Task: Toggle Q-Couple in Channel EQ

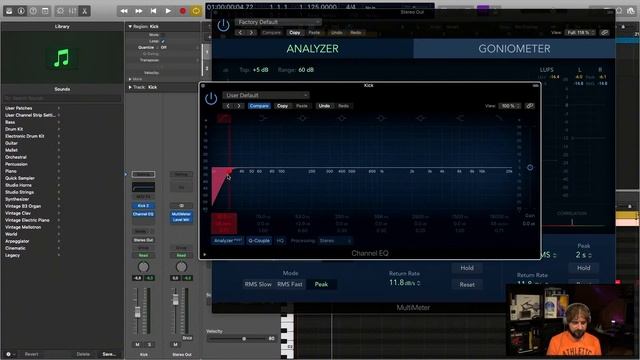Action: coord(259,240)
